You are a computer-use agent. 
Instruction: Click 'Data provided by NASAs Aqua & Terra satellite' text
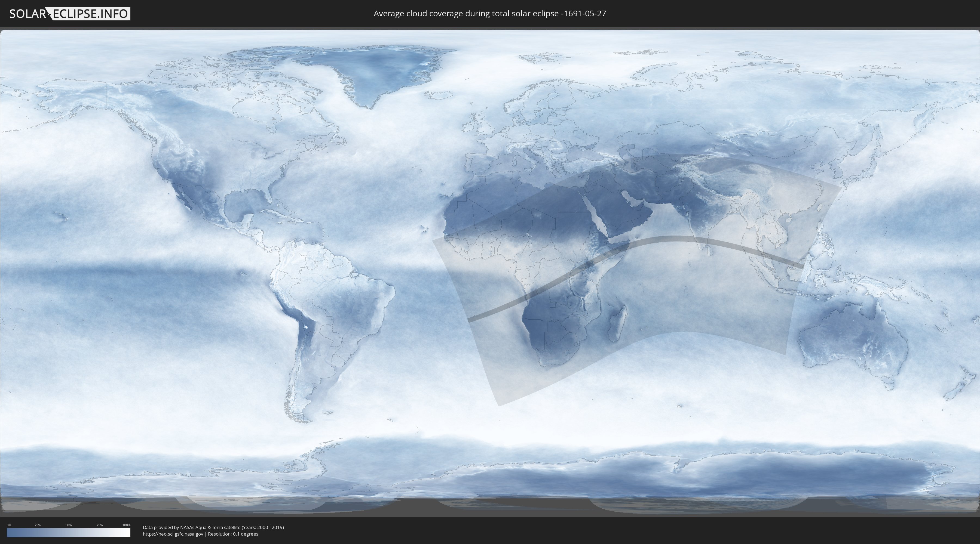[191, 527]
